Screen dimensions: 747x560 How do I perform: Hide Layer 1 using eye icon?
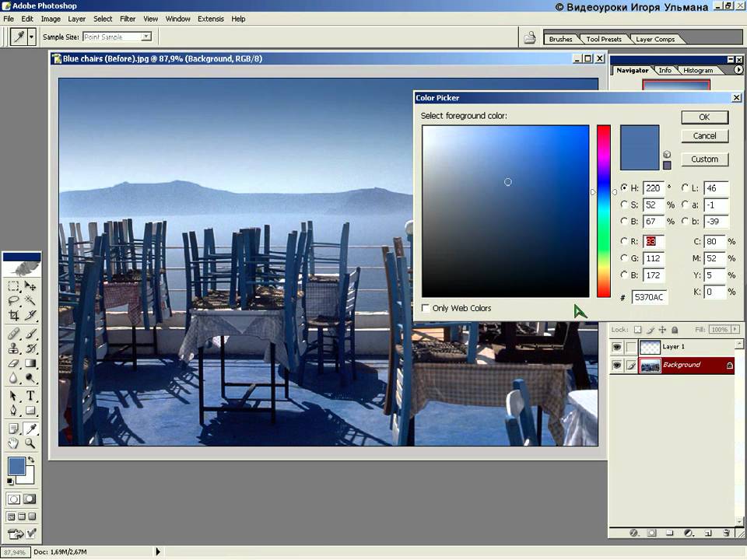[616, 347]
